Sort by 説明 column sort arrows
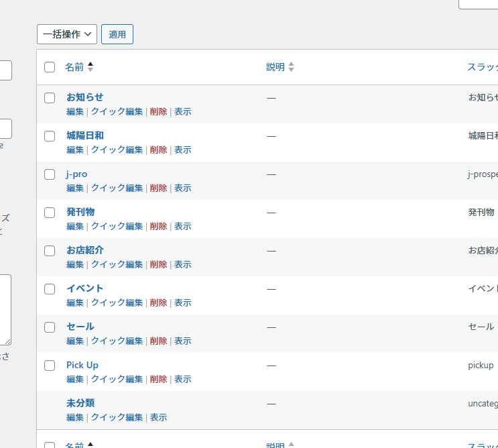Screen dimensions: 498x448 click(x=291, y=67)
